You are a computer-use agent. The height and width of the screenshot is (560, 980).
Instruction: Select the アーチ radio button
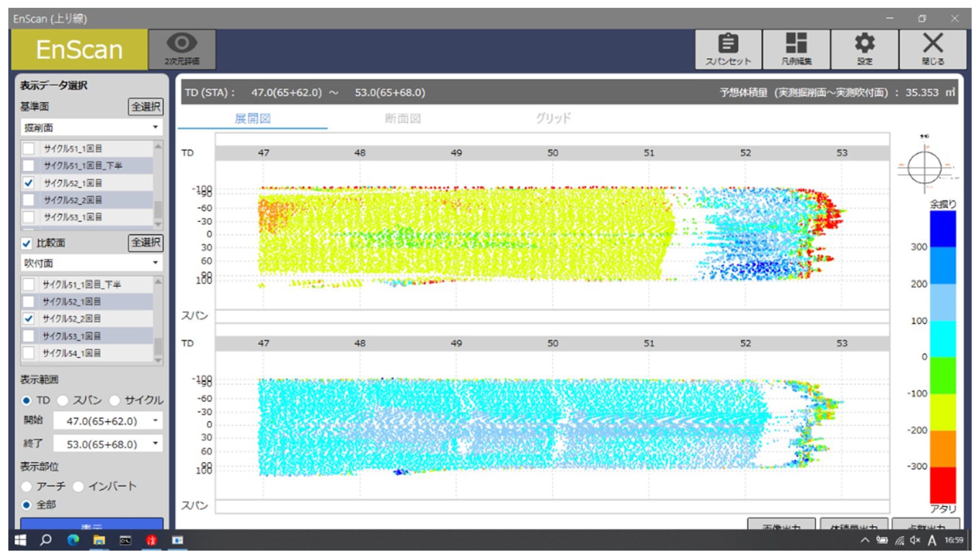point(27,486)
